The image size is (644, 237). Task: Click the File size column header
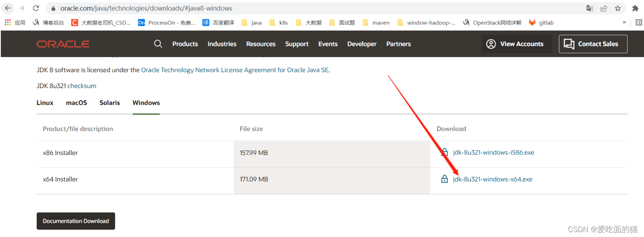(x=251, y=129)
